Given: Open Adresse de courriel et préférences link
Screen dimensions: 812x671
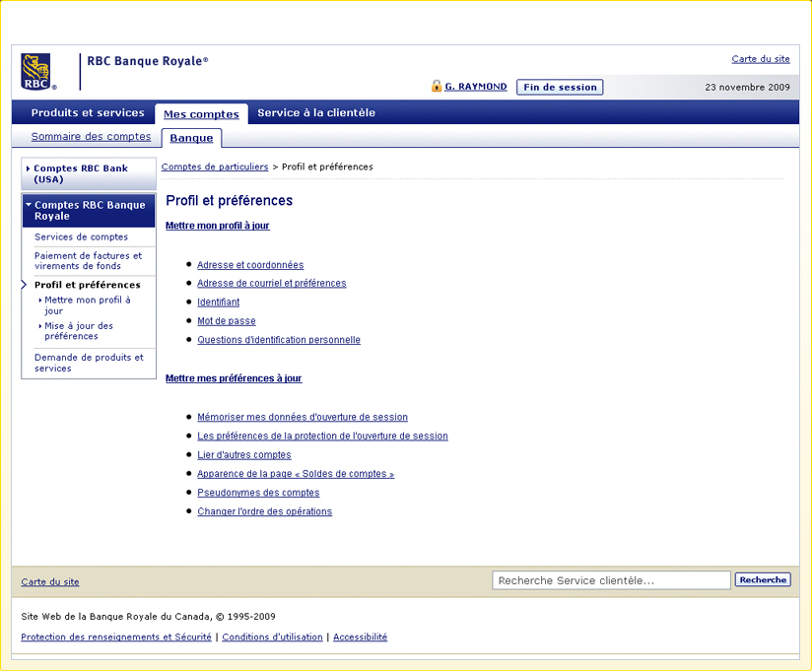Looking at the screenshot, I should pyautogui.click(x=272, y=283).
